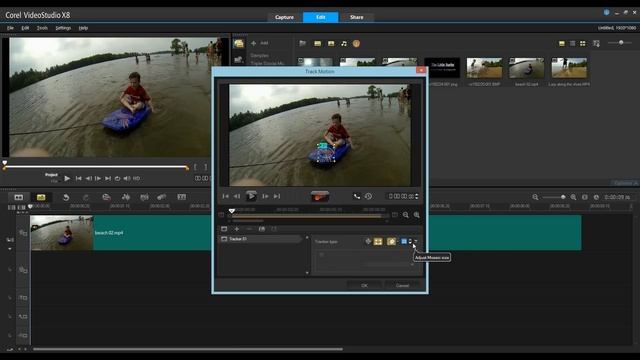This screenshot has width=640, height=360.
Task: Open the Help menu
Action: tap(83, 28)
